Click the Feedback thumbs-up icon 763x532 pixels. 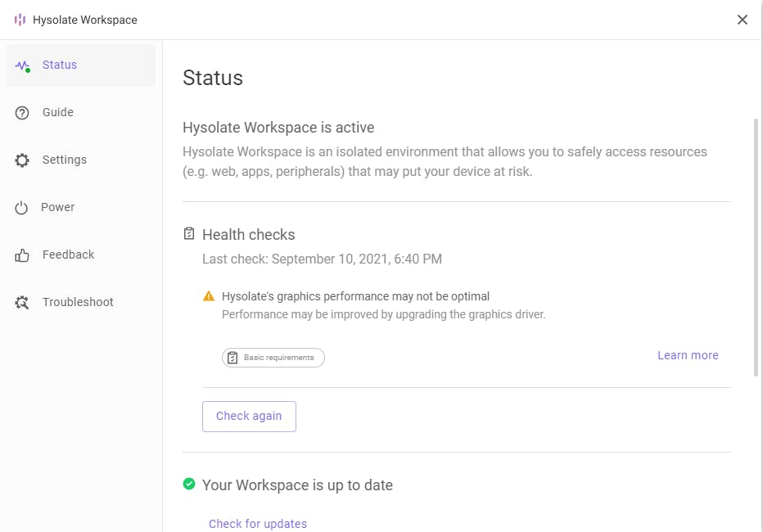(x=22, y=255)
